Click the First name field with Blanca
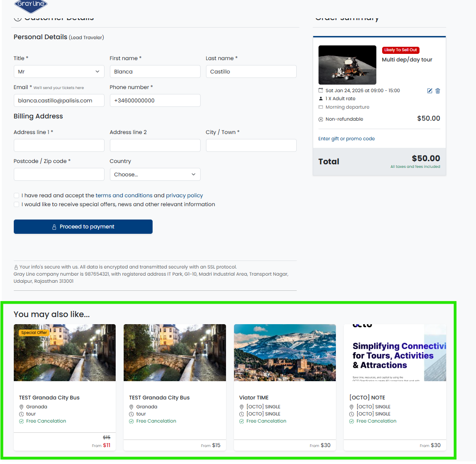Viewport: 476px width, 464px height. coord(155,72)
